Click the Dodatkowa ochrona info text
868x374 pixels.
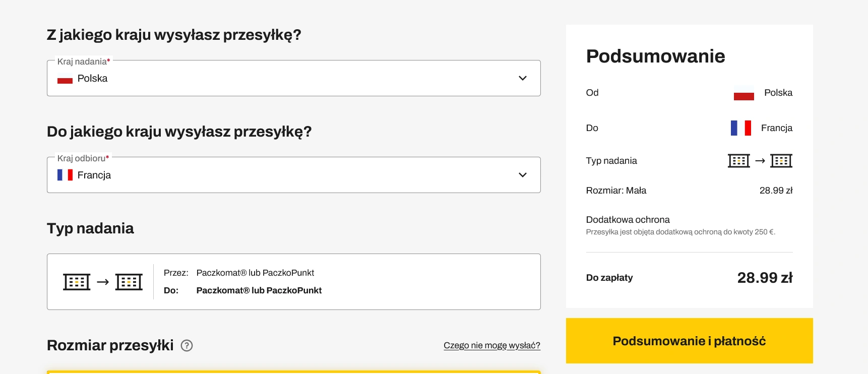click(680, 232)
